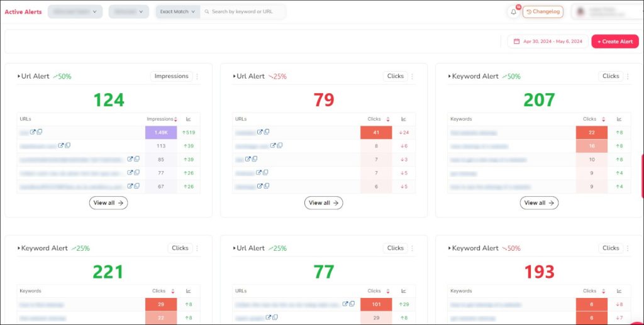Open external link for the 85 impressions URL
Screen dimensions: 644x325
pyautogui.click(x=130, y=159)
